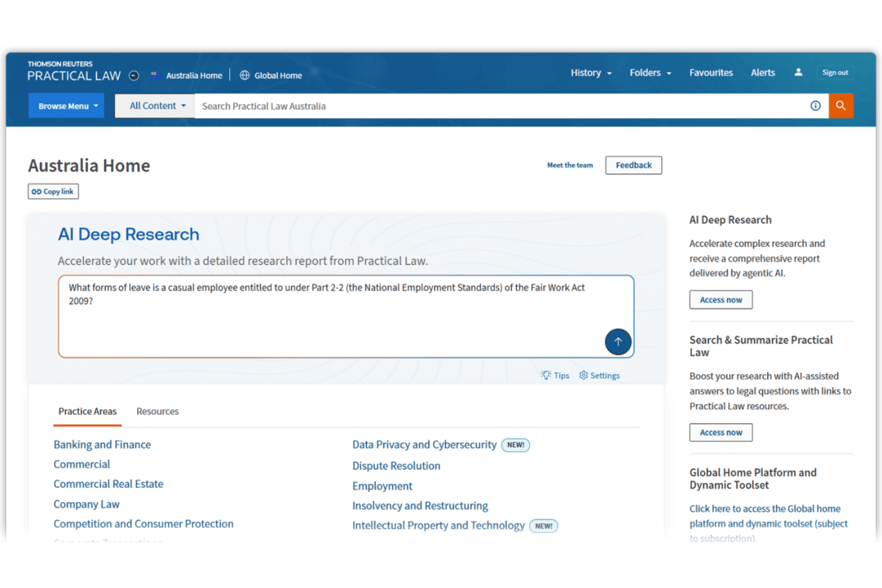
Task: Open Intellectual Property and Technology
Action: pos(439,525)
